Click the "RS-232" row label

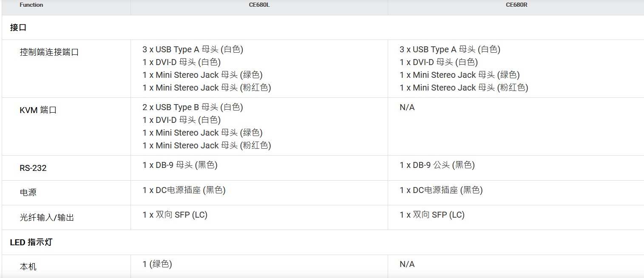coord(33,168)
